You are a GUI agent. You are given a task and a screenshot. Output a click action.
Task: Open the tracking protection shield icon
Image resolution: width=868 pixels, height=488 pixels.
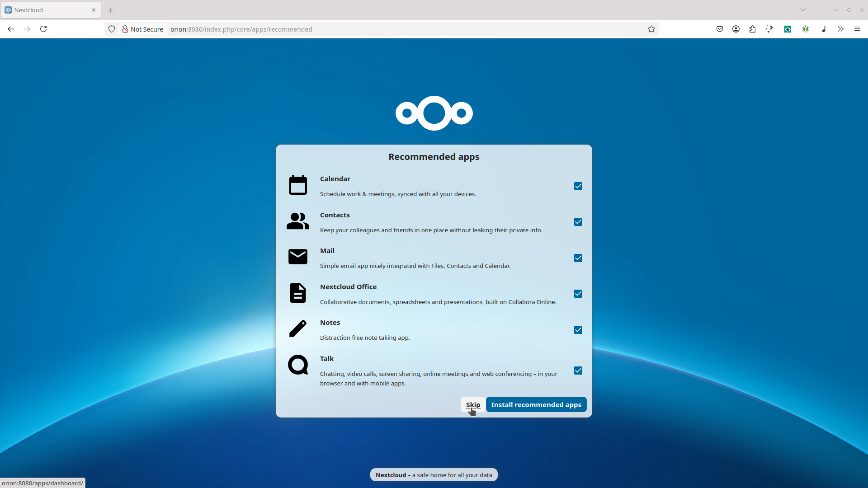(112, 29)
